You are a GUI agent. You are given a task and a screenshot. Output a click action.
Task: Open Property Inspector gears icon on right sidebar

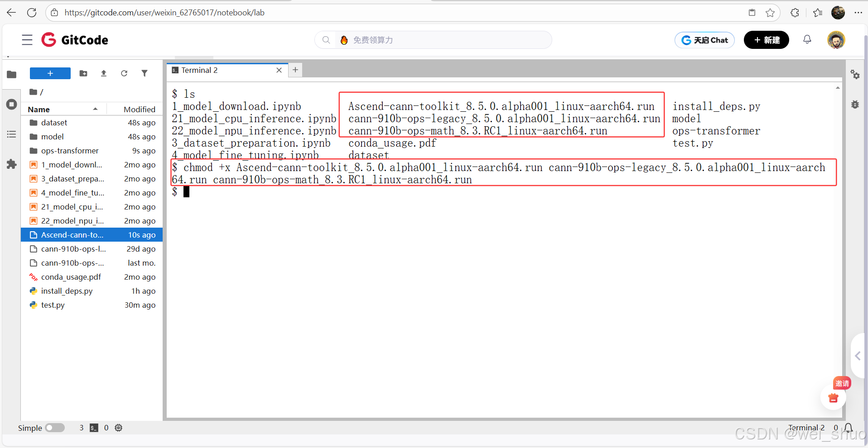click(x=855, y=74)
